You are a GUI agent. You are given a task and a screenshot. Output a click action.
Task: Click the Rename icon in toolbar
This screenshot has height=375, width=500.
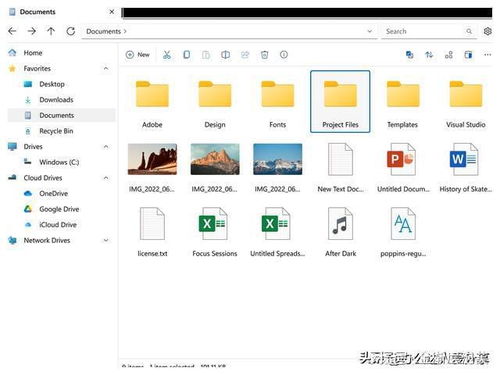coord(225,55)
